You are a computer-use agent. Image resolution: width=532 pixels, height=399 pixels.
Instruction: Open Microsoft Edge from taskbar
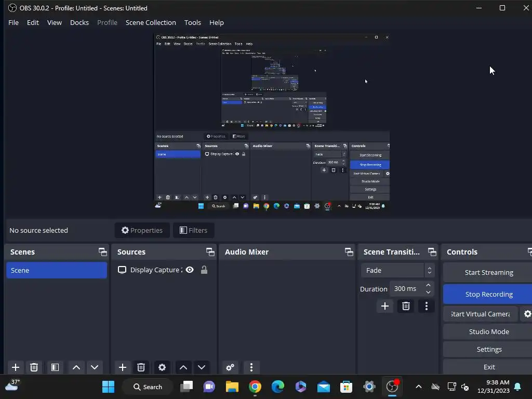278,387
